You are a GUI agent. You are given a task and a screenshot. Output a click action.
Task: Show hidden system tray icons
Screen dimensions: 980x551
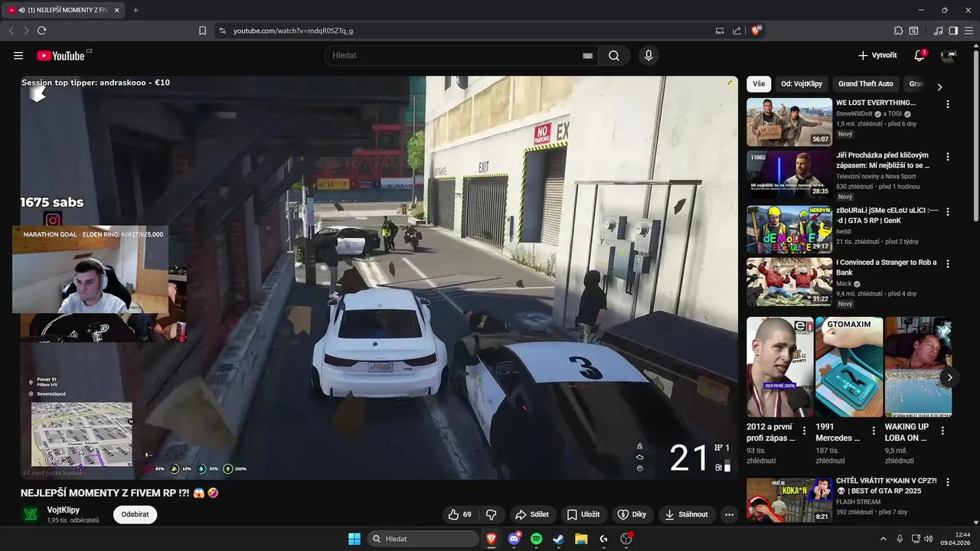pyautogui.click(x=883, y=539)
